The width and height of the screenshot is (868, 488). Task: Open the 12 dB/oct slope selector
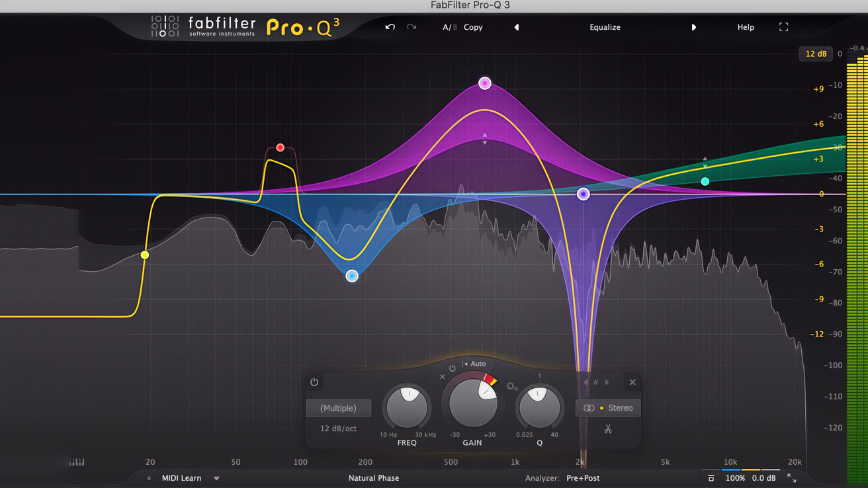coord(338,428)
